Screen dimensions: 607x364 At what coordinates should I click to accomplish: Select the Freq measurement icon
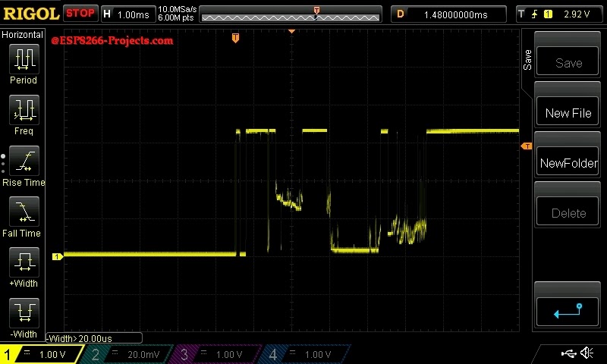pos(24,109)
